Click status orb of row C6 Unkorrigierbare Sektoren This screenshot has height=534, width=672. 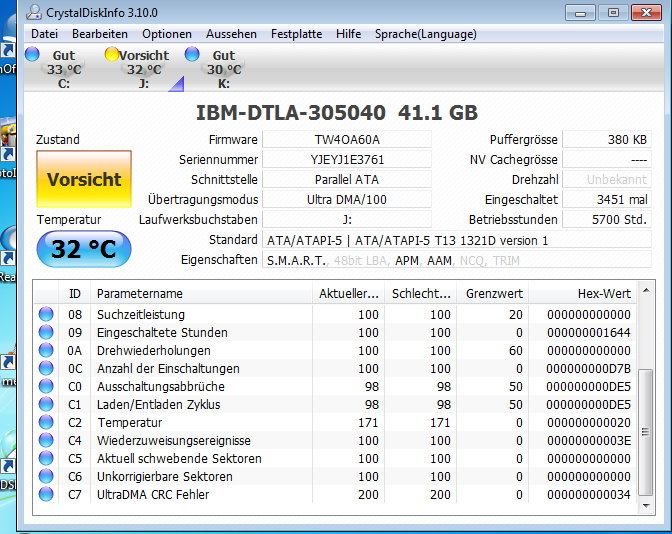[x=46, y=476]
